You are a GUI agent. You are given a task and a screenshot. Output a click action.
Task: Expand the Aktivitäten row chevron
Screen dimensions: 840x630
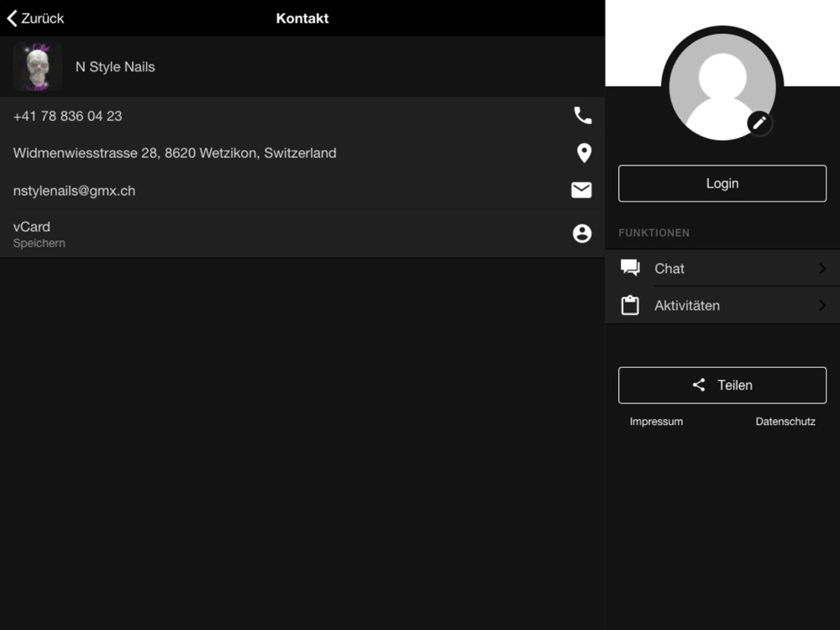coord(822,306)
